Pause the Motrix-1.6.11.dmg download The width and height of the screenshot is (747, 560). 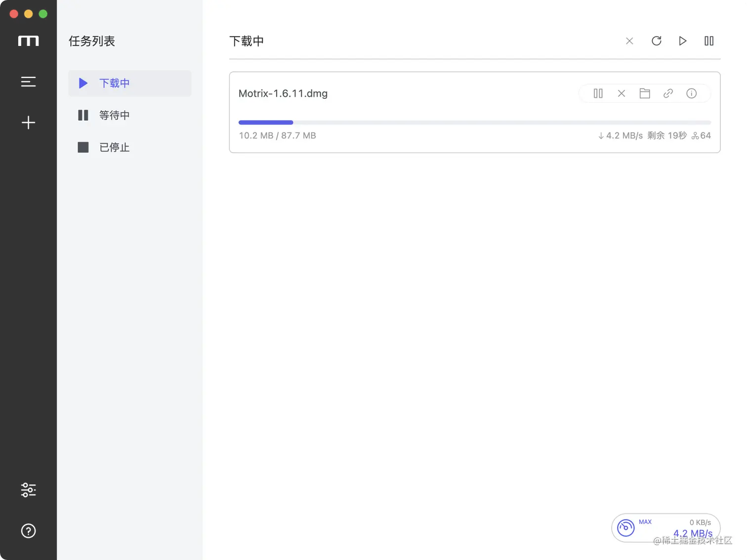click(598, 93)
